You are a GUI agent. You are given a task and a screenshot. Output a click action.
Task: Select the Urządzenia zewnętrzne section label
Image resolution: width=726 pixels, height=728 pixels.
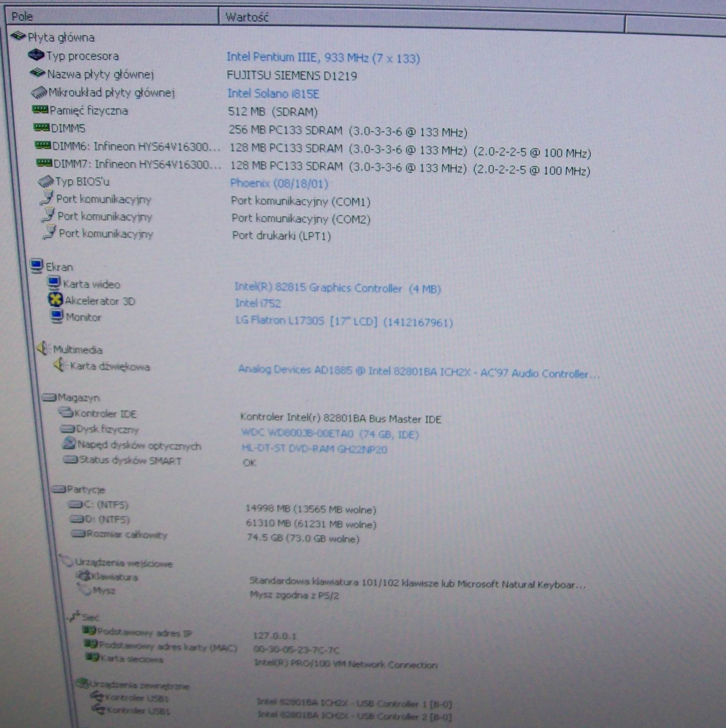click(139, 685)
